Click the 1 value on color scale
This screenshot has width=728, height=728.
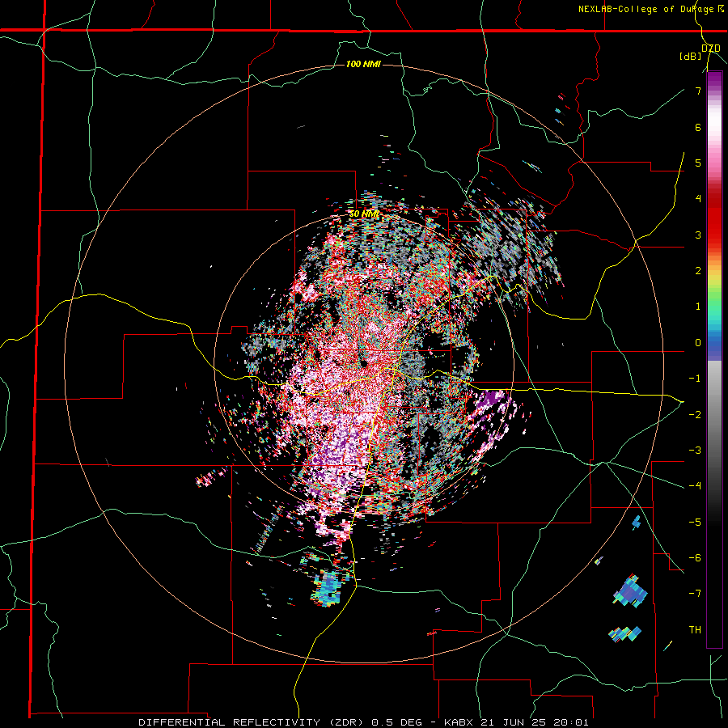(698, 307)
